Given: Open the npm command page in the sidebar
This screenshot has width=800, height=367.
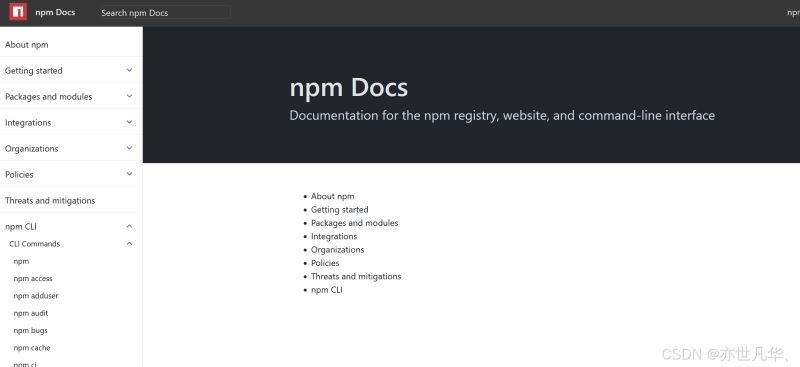Looking at the screenshot, I should click(21, 261).
